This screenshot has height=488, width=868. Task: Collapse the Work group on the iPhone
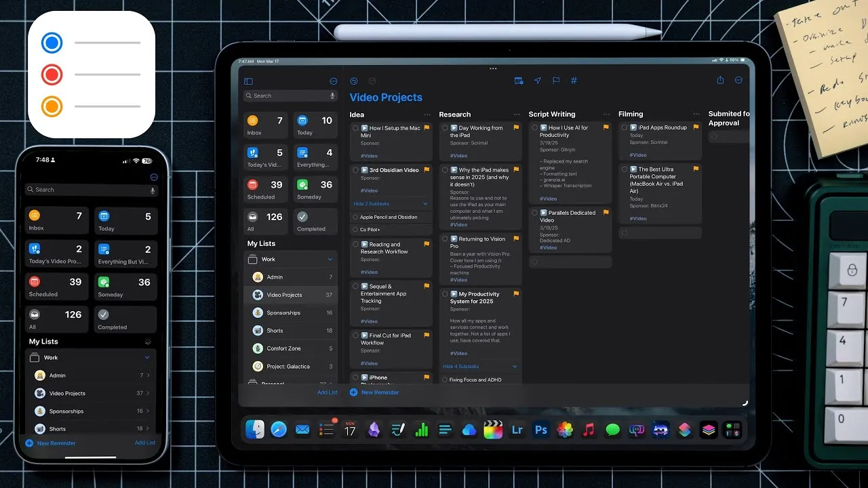(x=147, y=357)
